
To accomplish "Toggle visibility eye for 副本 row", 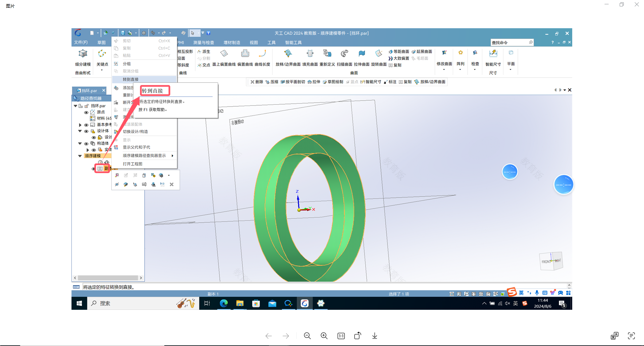I will [x=93, y=169].
